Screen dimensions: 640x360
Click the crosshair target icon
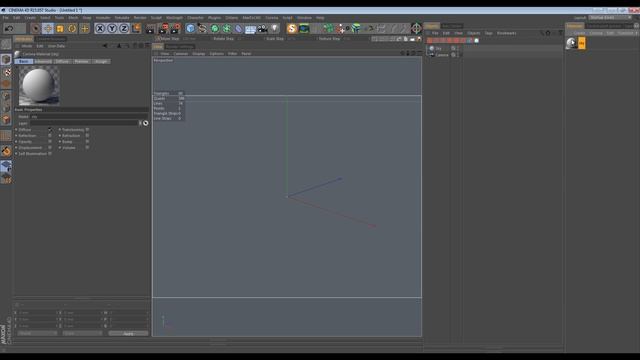416,28
